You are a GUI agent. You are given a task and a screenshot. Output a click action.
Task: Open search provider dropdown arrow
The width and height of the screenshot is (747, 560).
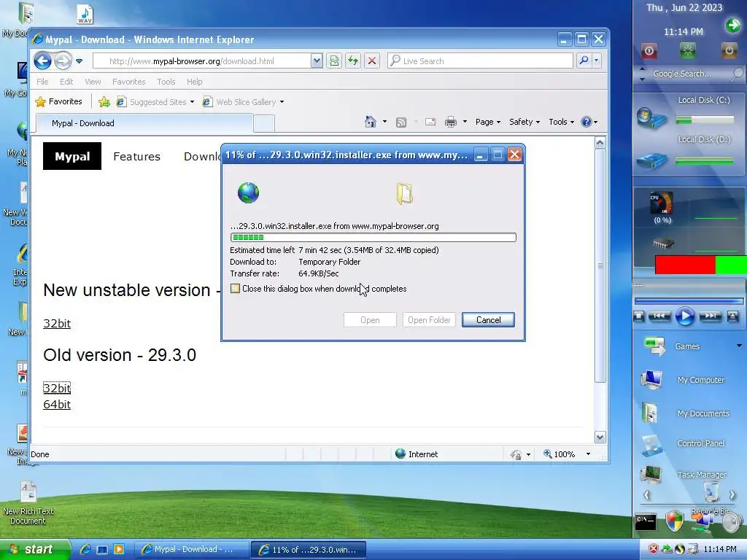coord(596,61)
